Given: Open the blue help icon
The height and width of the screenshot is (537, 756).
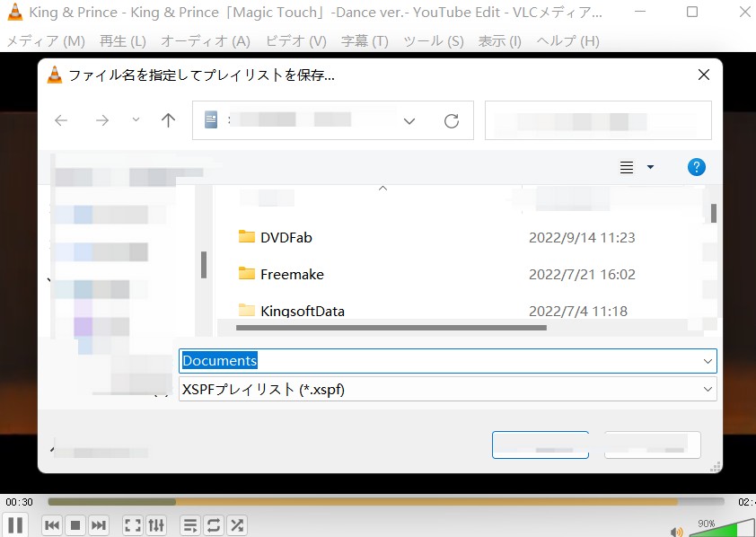Looking at the screenshot, I should point(696,167).
